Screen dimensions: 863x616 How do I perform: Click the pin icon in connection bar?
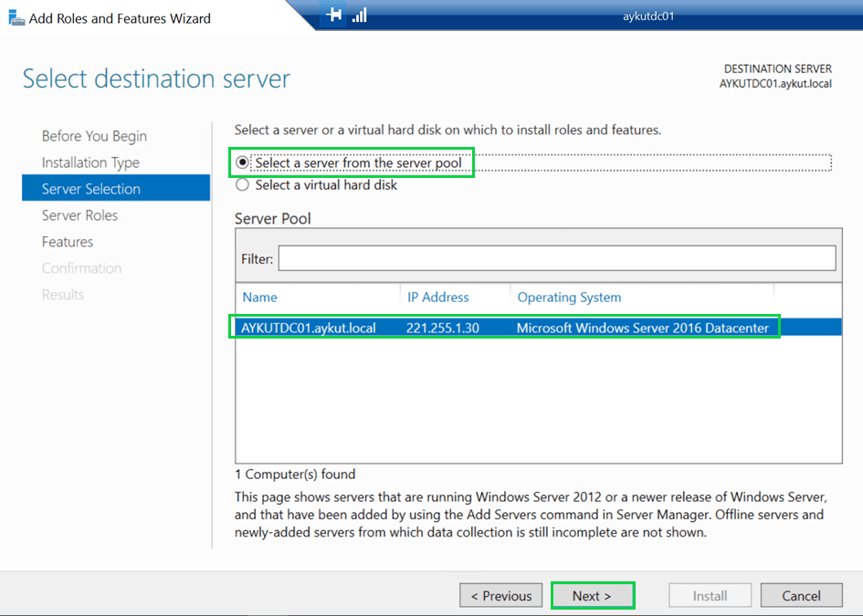tap(333, 15)
